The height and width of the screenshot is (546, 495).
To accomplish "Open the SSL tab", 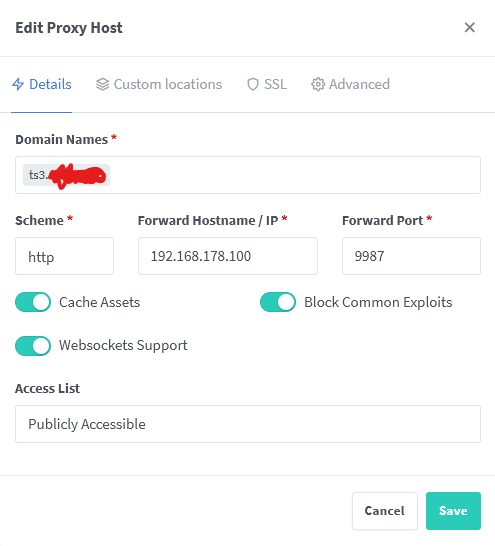I will (x=267, y=84).
